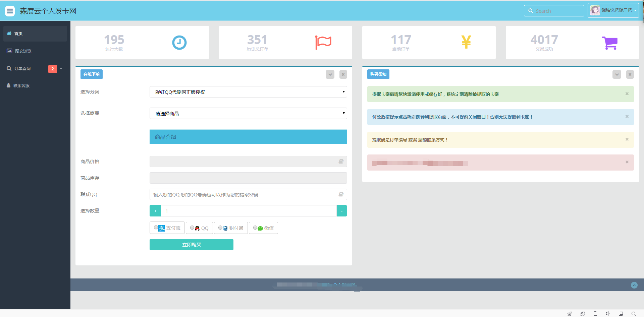The width and height of the screenshot is (644, 317).
Task: Click the 立即购买 button
Action: pos(192,245)
